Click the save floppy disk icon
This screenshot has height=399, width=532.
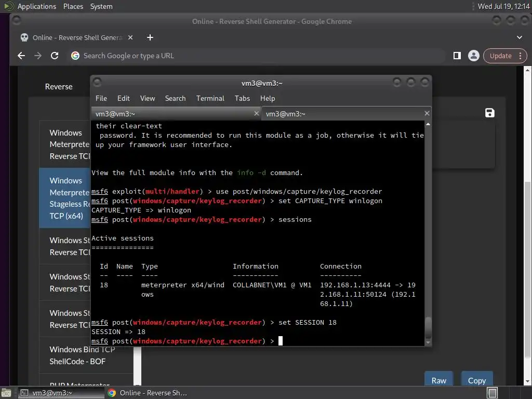click(489, 113)
